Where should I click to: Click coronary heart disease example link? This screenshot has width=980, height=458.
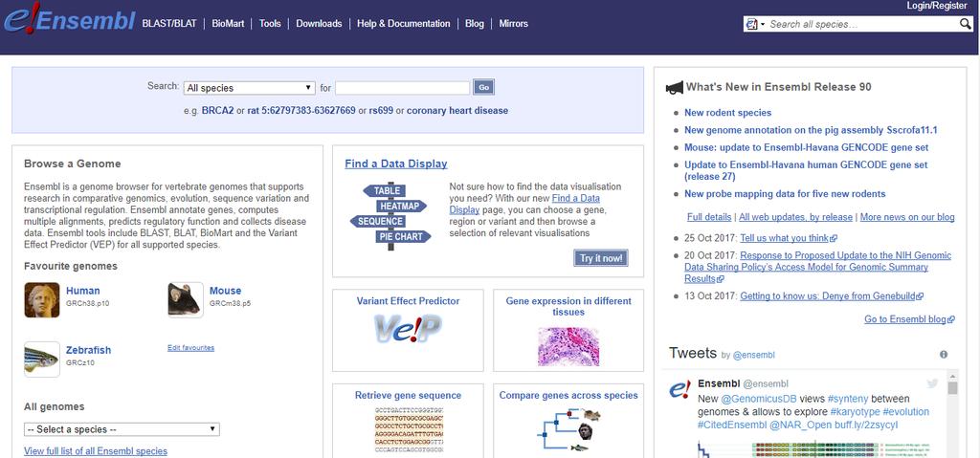tap(457, 111)
